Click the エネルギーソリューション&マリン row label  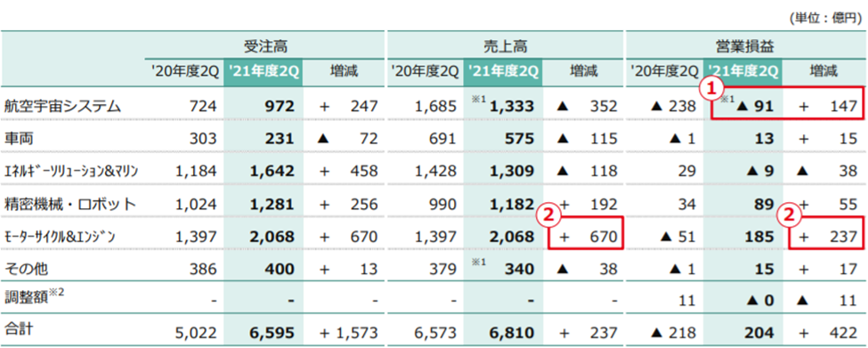point(70,172)
